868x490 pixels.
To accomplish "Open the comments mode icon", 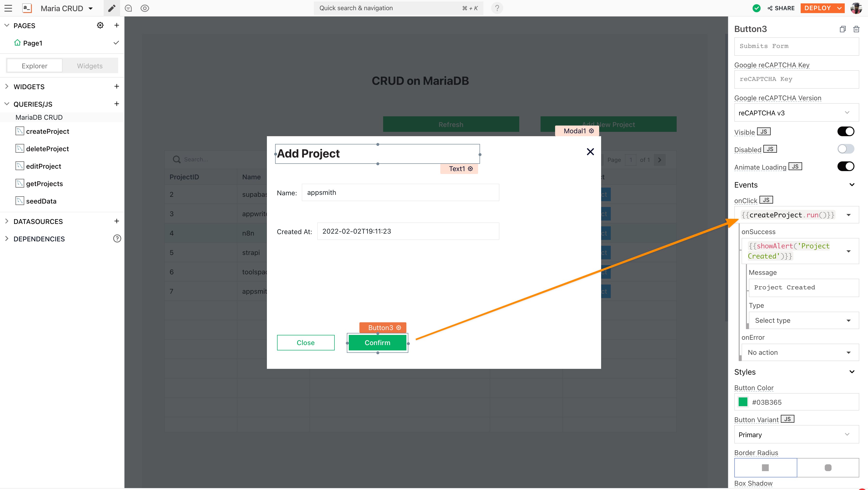I will 128,8.
